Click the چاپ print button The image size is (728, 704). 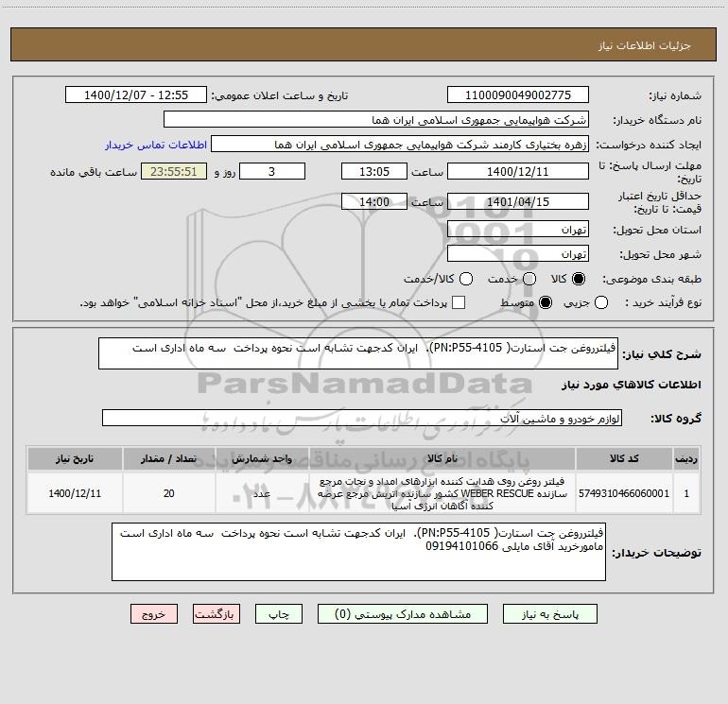[x=279, y=614]
